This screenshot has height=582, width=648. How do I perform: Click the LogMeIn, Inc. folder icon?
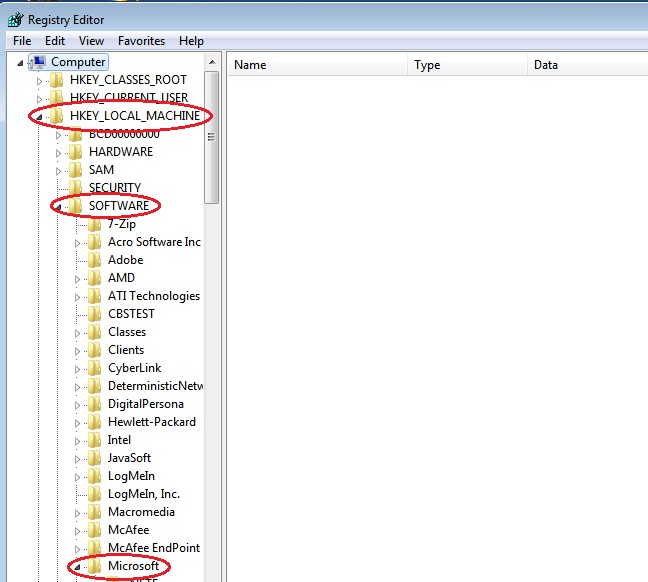95,494
